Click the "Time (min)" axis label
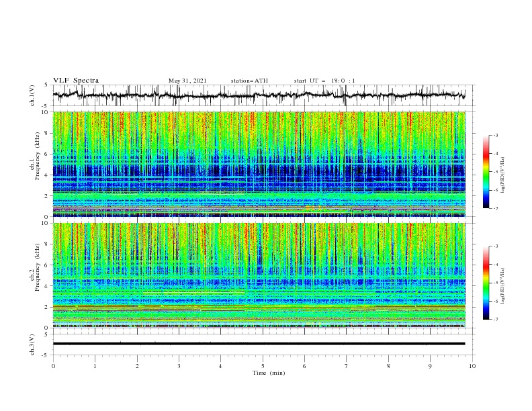 269,373
